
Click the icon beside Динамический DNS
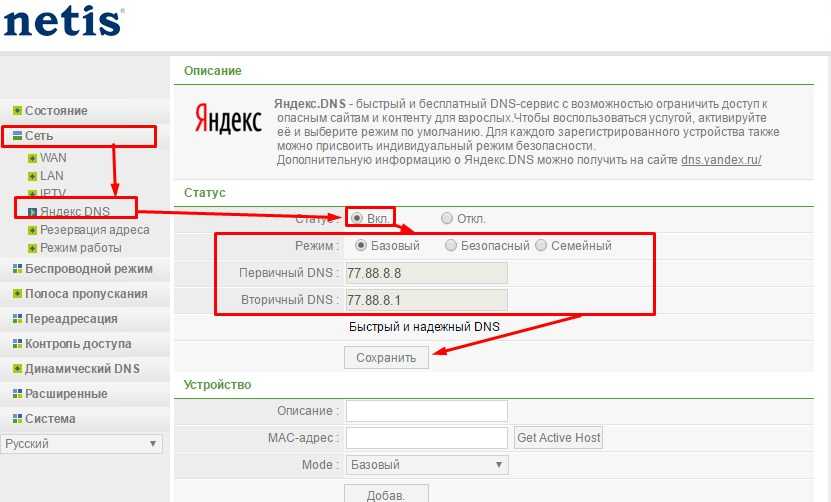tap(16, 369)
